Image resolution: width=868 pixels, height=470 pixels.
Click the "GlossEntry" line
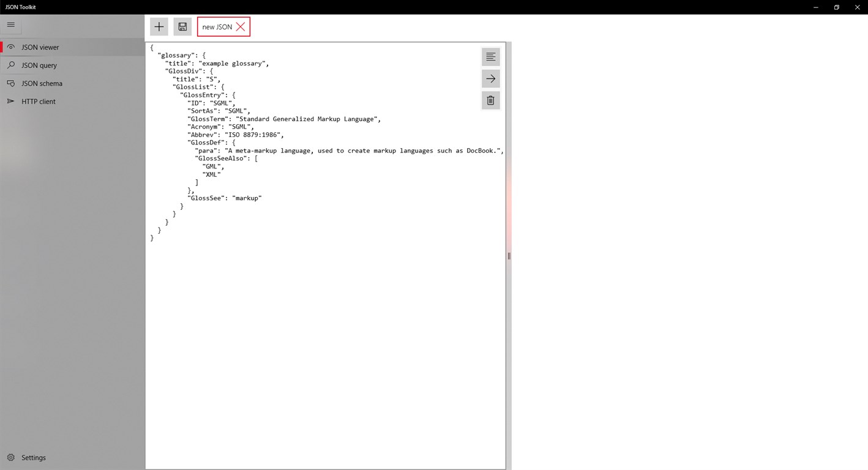[208, 95]
